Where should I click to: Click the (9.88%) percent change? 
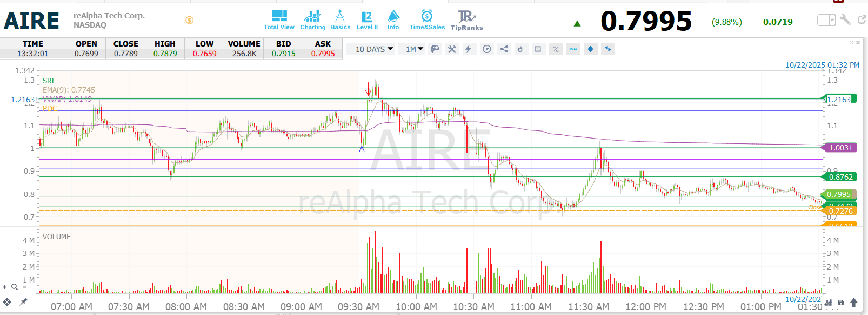click(726, 22)
